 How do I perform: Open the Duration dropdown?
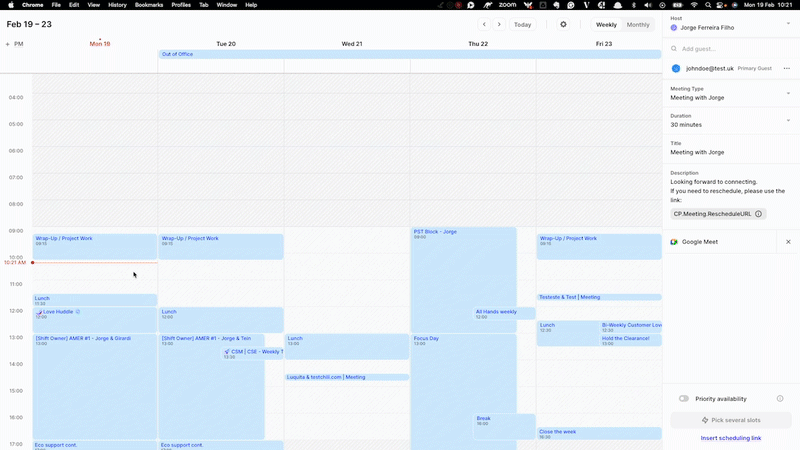click(x=788, y=120)
